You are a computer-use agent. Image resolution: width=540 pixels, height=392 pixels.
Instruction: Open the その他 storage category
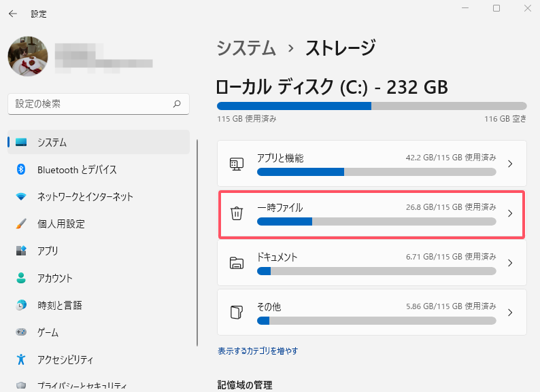click(372, 312)
